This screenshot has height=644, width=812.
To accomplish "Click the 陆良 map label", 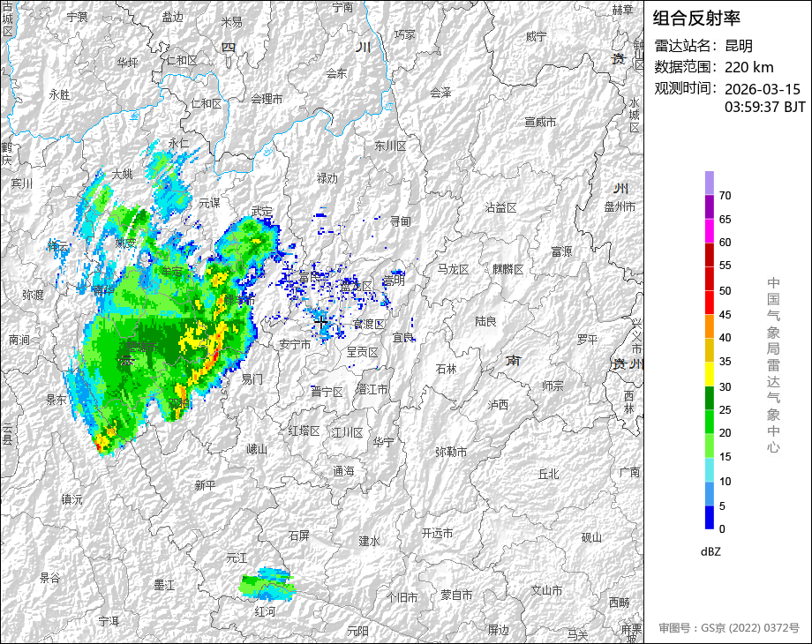I will click(485, 321).
